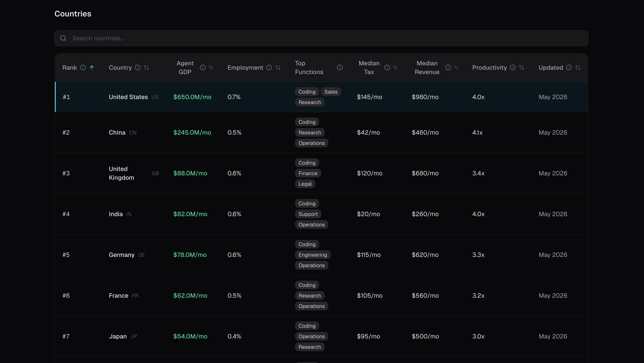Click the Countries heading
The image size is (644, 363).
pyautogui.click(x=73, y=14)
